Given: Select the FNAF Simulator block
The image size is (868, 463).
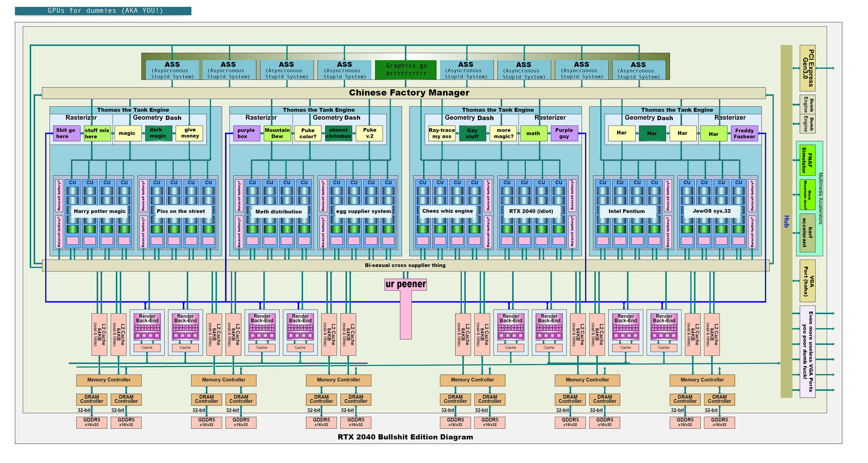Looking at the screenshot, I should 807,160.
